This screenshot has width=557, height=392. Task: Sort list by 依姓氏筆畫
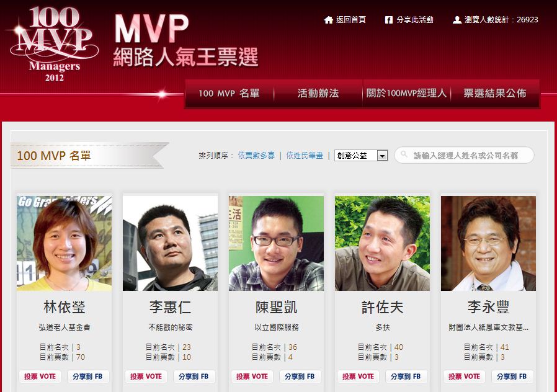305,156
